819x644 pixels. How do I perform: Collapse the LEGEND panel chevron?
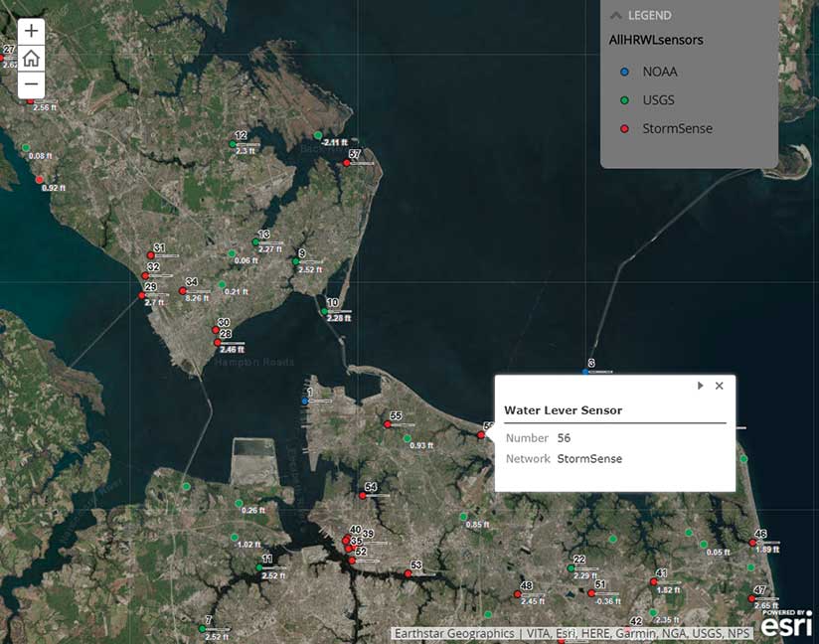[616, 16]
